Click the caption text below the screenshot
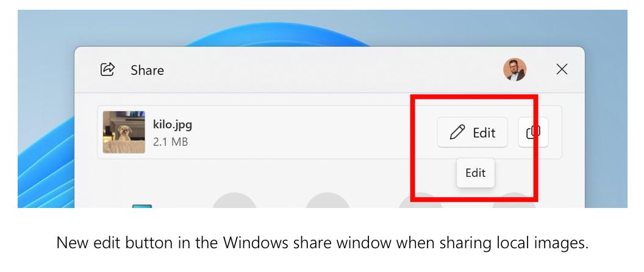644x272 pixels. [x=323, y=243]
